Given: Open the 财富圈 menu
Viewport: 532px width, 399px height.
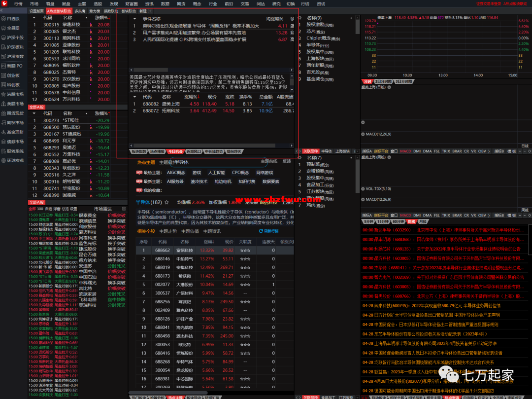Looking at the screenshot, I should point(132,4).
